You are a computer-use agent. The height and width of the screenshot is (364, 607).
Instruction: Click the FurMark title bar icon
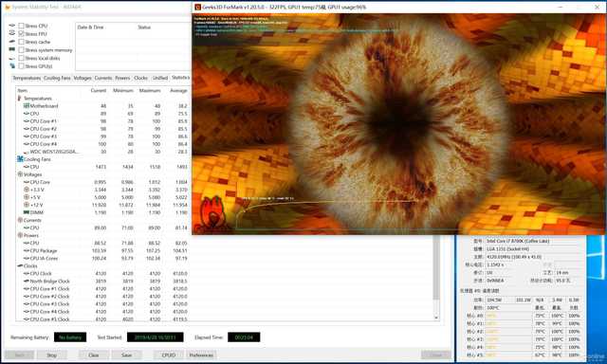point(198,7)
